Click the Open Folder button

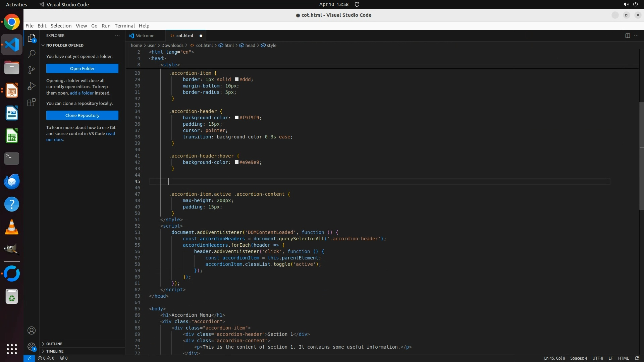coord(82,68)
